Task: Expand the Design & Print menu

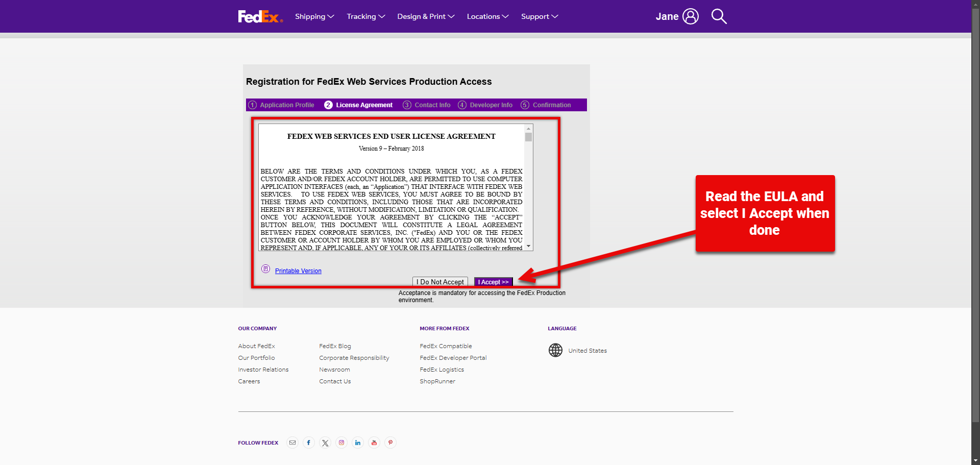Action: pos(426,16)
